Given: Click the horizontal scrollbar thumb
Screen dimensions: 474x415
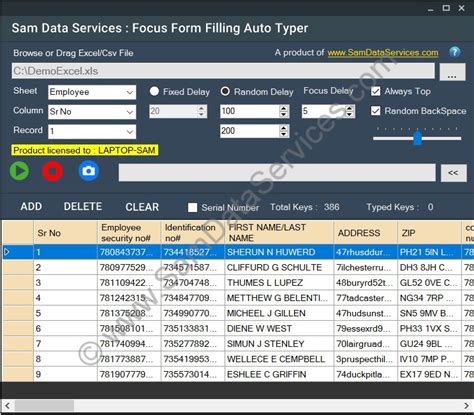Looking at the screenshot, I should click(44, 406).
